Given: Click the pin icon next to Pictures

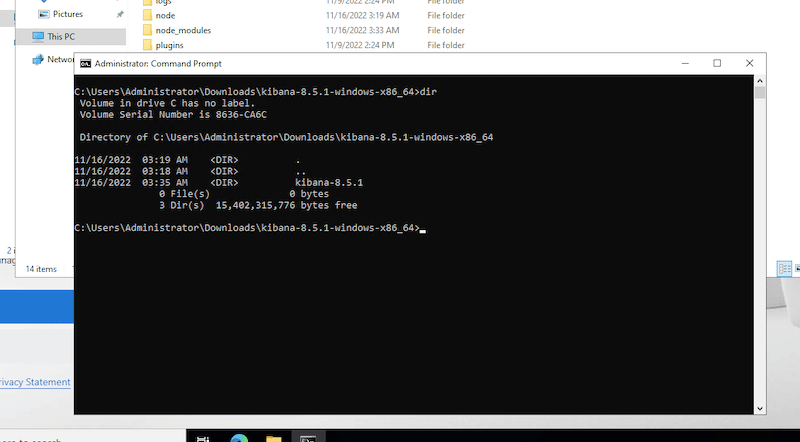Looking at the screenshot, I should tap(120, 14).
